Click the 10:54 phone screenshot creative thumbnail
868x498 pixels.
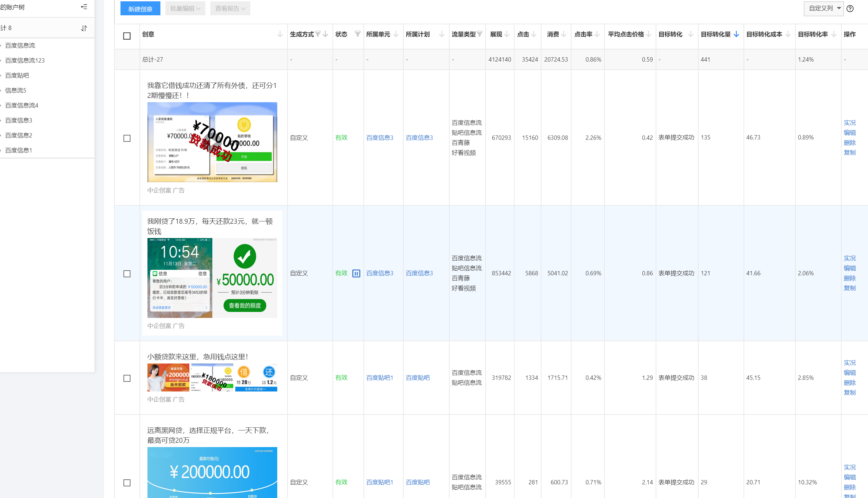click(180, 278)
